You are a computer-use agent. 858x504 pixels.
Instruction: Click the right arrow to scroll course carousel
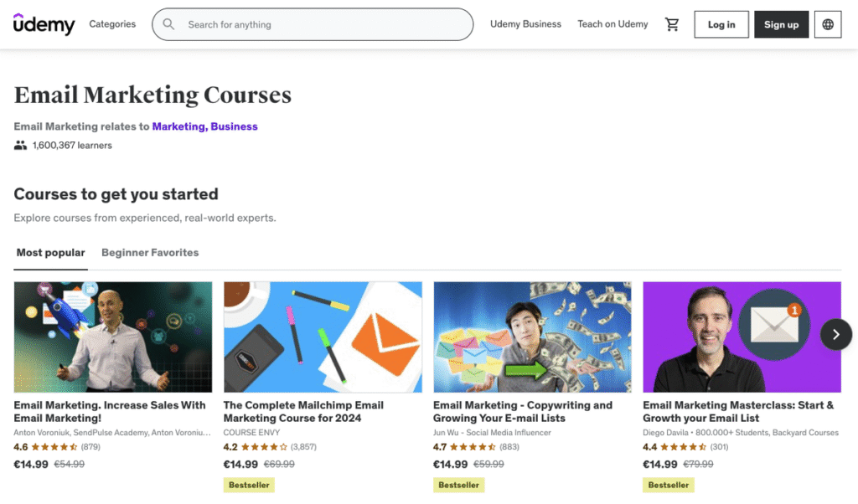(835, 334)
